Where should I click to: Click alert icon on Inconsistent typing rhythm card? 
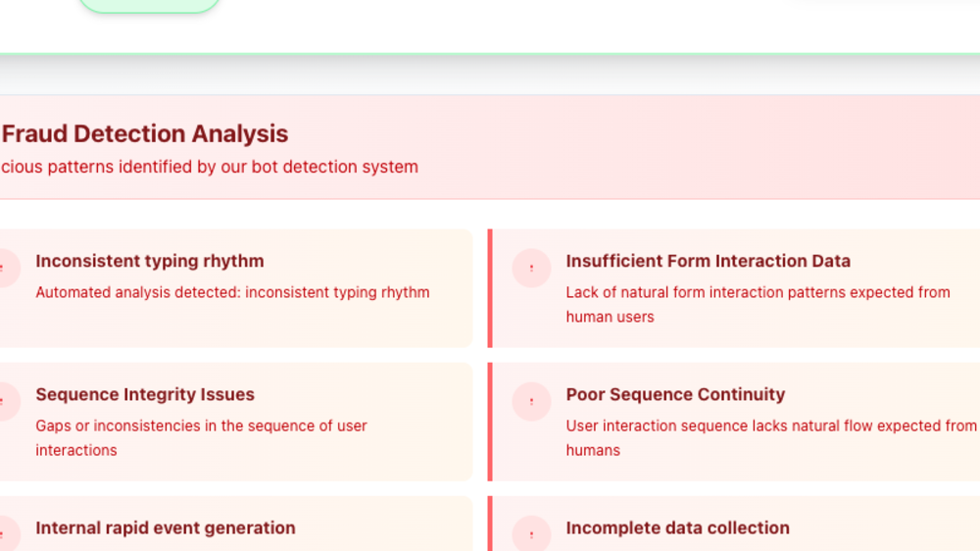[5, 268]
